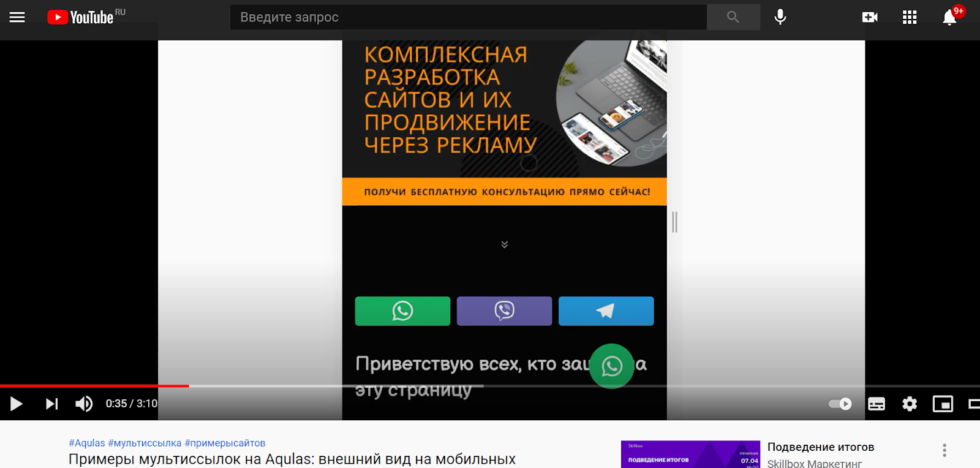Click the blue Telegram button in video
This screenshot has height=468, width=980.
tap(606, 311)
